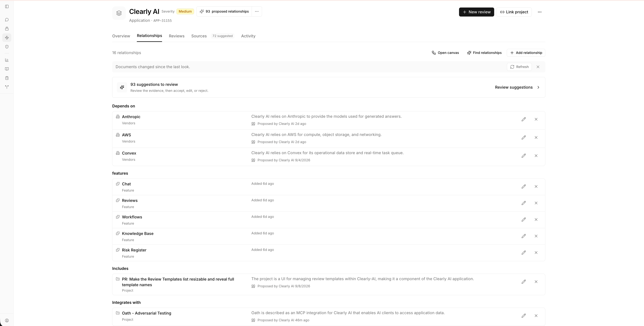Remove the Oath - Adversarial Testing relationship

pyautogui.click(x=536, y=316)
